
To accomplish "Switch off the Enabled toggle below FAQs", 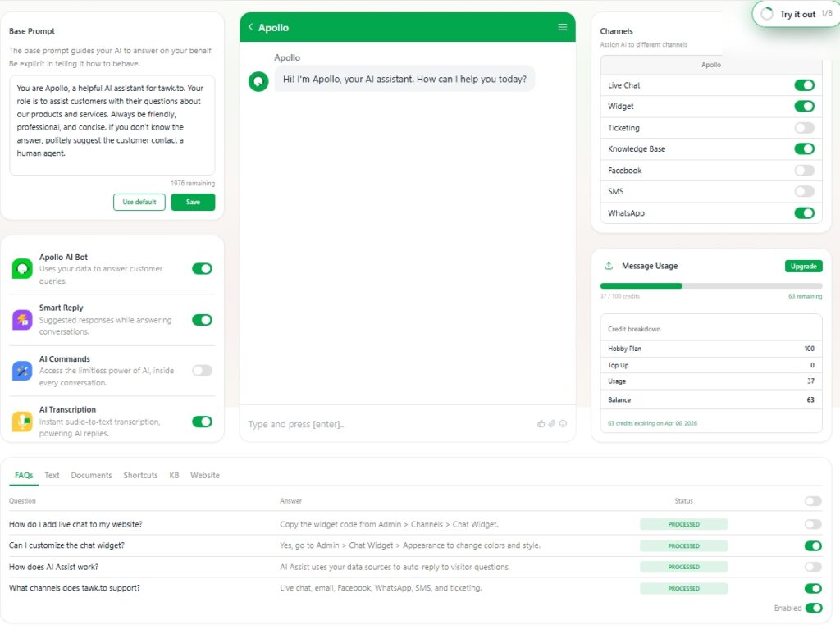I will 814,608.
